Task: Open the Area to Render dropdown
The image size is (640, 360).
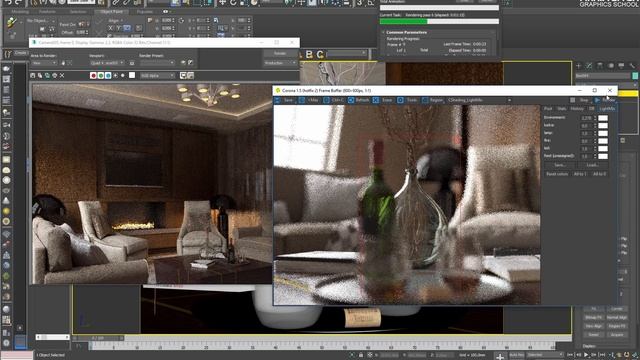Action: (44, 63)
